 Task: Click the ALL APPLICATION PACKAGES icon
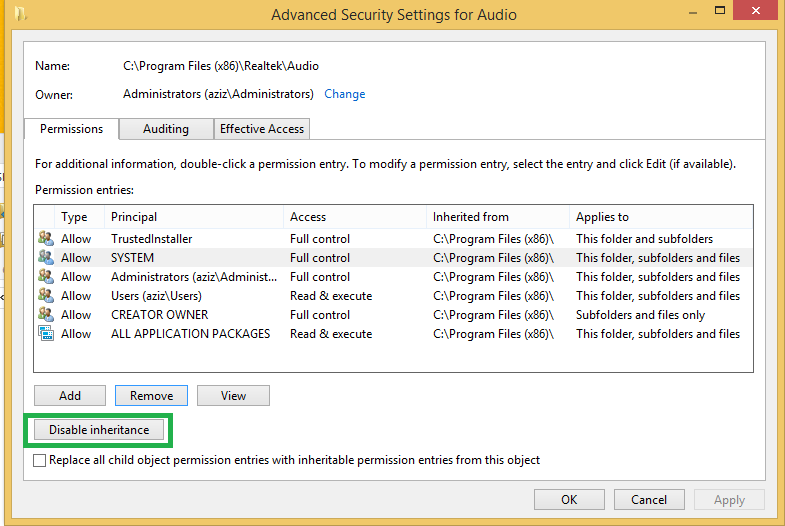pyautogui.click(x=46, y=334)
